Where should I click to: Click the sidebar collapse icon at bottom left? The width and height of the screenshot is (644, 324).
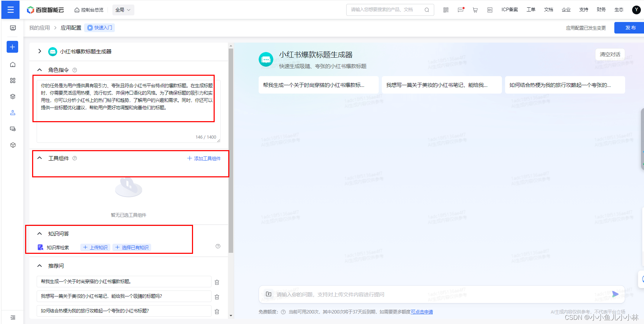pyautogui.click(x=13, y=317)
